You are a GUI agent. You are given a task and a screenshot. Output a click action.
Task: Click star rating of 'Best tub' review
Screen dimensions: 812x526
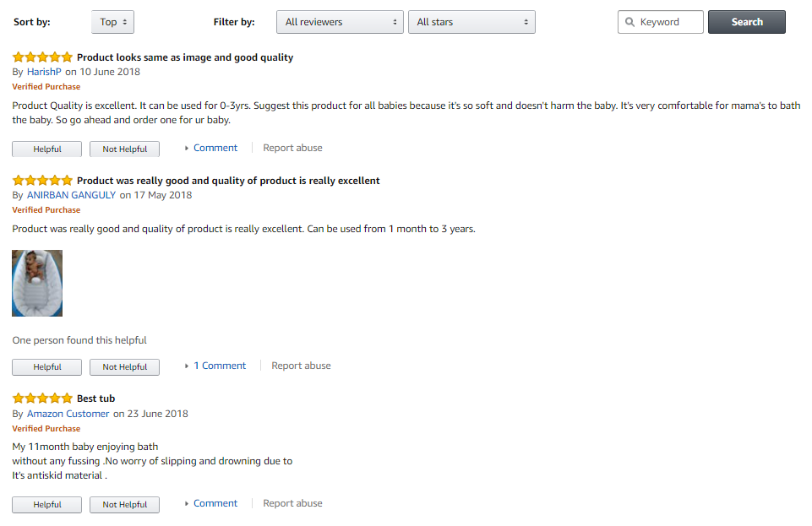click(42, 399)
